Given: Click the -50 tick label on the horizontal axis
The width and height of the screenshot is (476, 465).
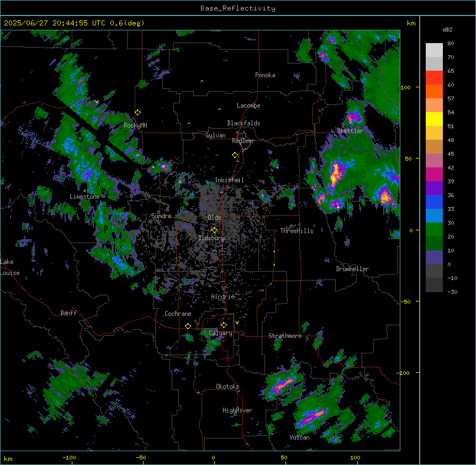Looking at the screenshot, I should pos(141,457).
